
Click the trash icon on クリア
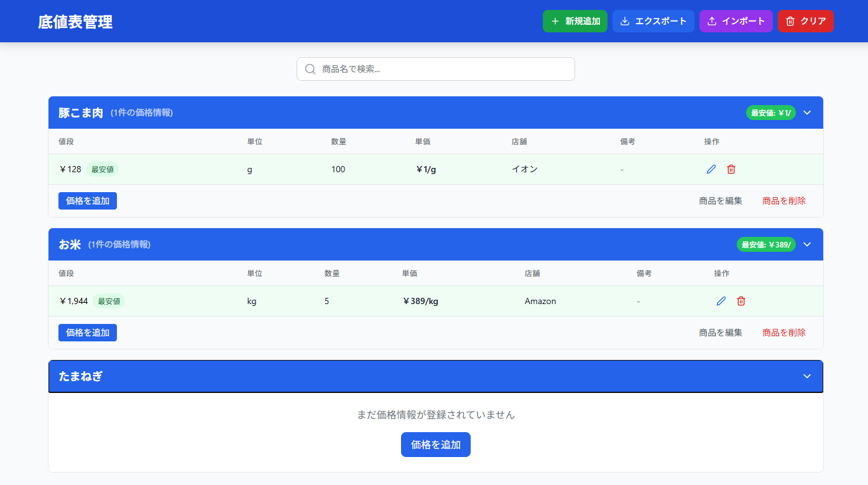pos(790,21)
